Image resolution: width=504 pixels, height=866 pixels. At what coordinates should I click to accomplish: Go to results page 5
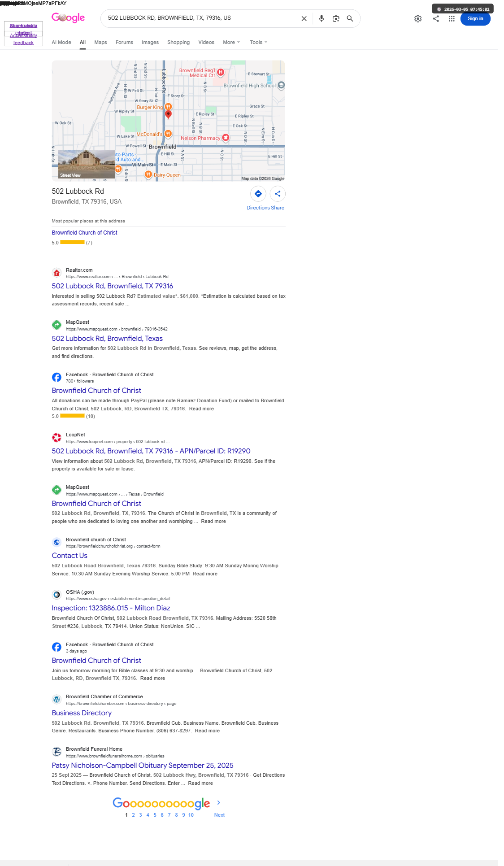pos(155,815)
